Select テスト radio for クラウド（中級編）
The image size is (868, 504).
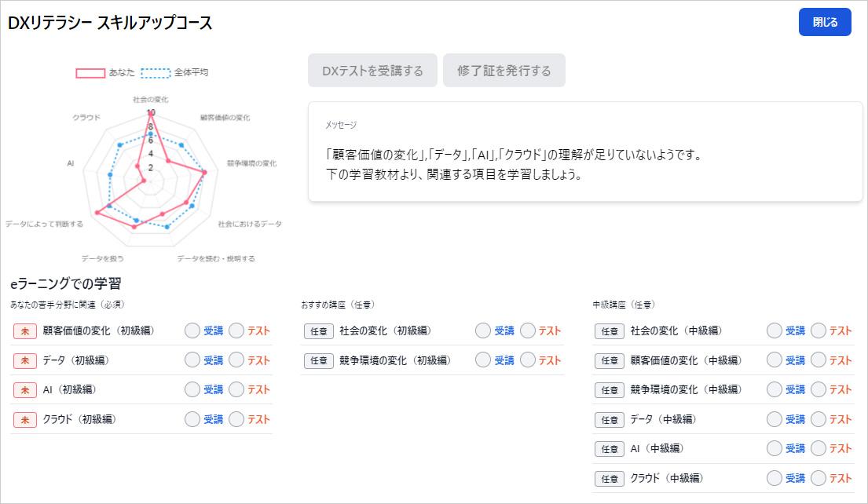(819, 478)
